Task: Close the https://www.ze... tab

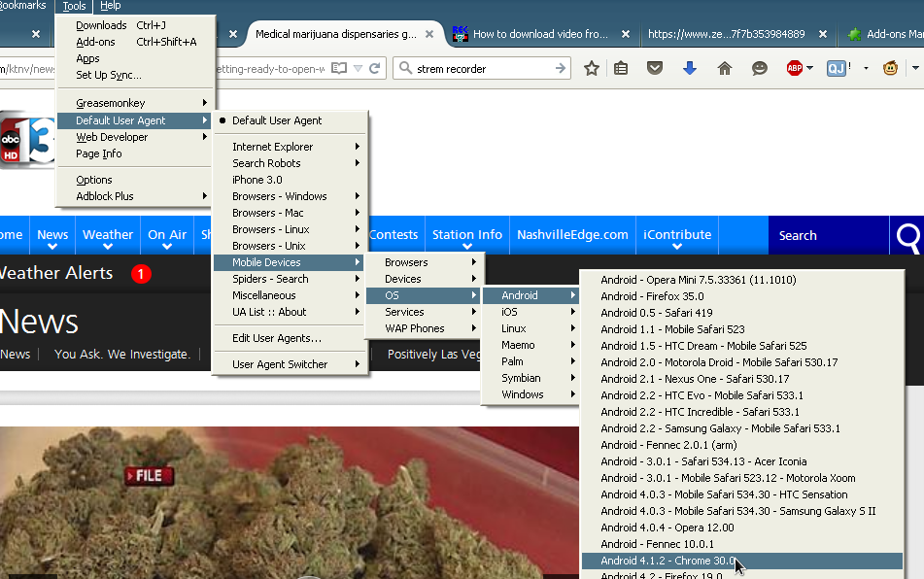Action: (x=823, y=34)
